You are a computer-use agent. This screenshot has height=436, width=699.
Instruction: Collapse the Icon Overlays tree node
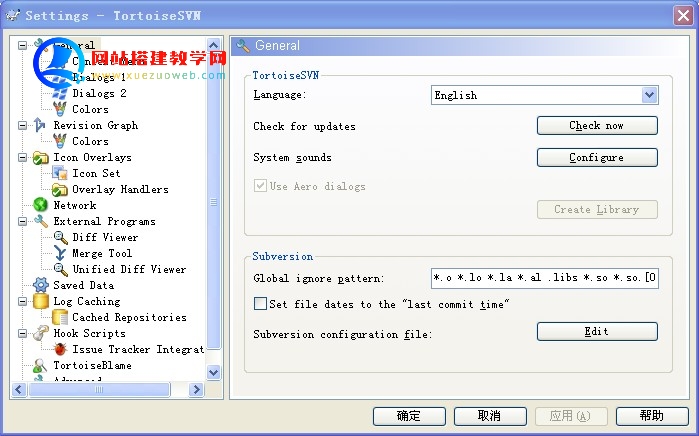(22, 157)
